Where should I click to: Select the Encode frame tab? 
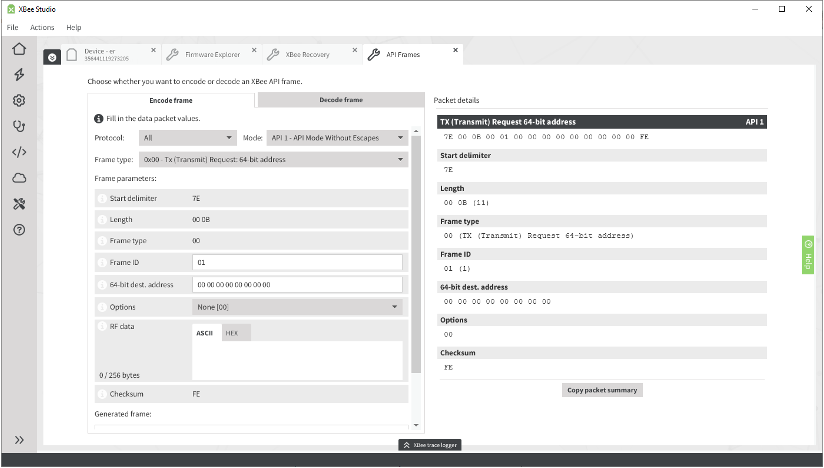pos(171,100)
